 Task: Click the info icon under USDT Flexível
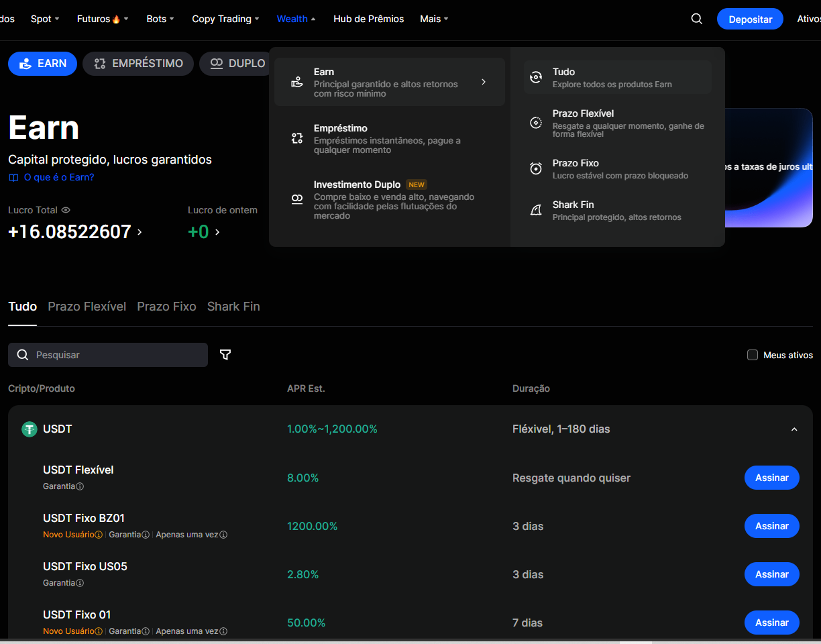[x=80, y=486]
